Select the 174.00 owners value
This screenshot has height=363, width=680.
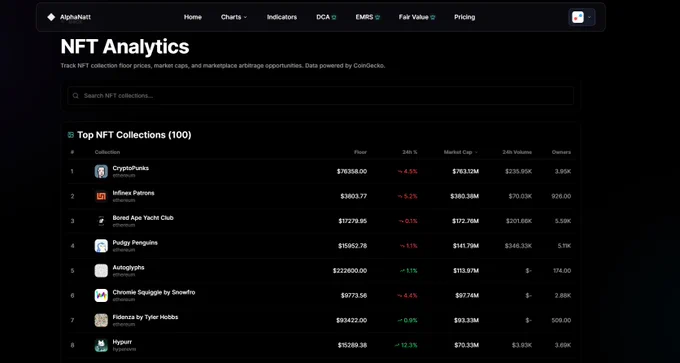point(562,271)
